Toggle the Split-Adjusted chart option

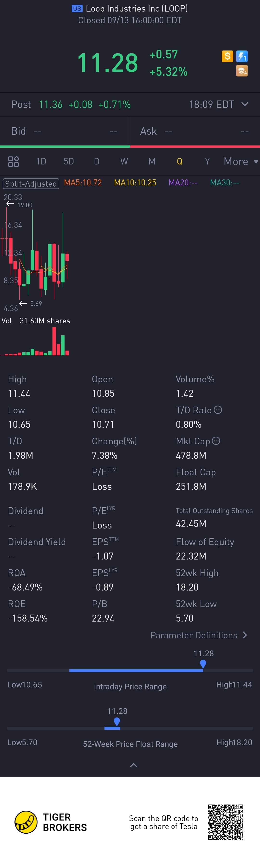pyautogui.click(x=31, y=184)
